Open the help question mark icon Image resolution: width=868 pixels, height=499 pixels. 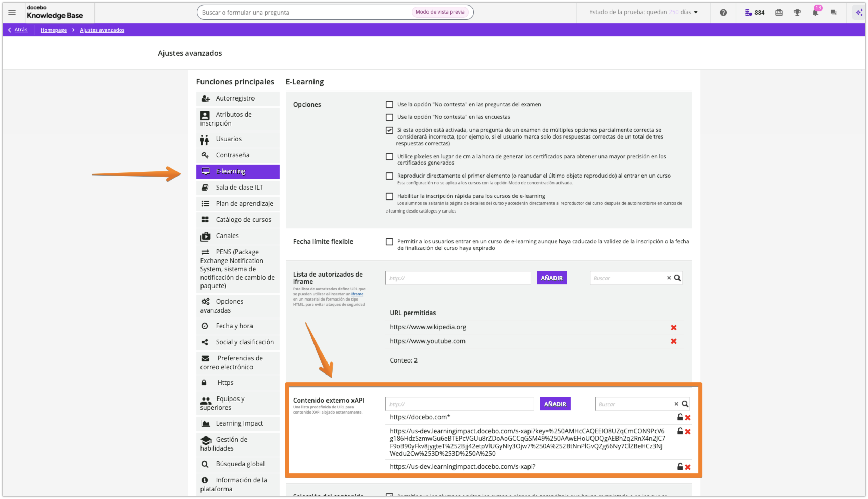[x=723, y=13]
